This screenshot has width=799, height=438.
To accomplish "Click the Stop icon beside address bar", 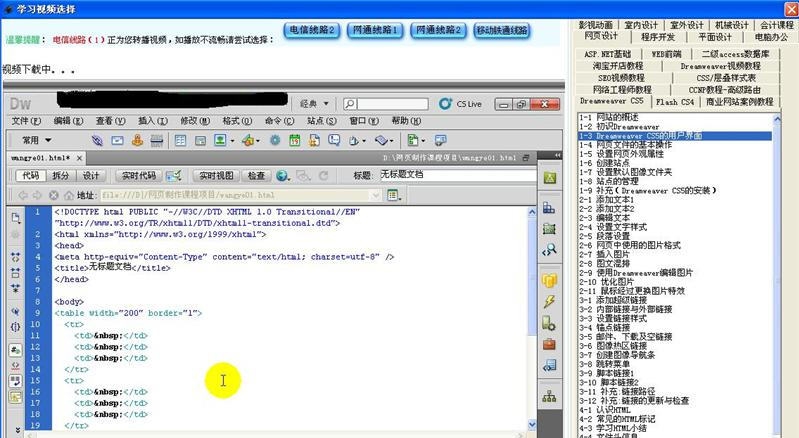I will (x=54, y=195).
